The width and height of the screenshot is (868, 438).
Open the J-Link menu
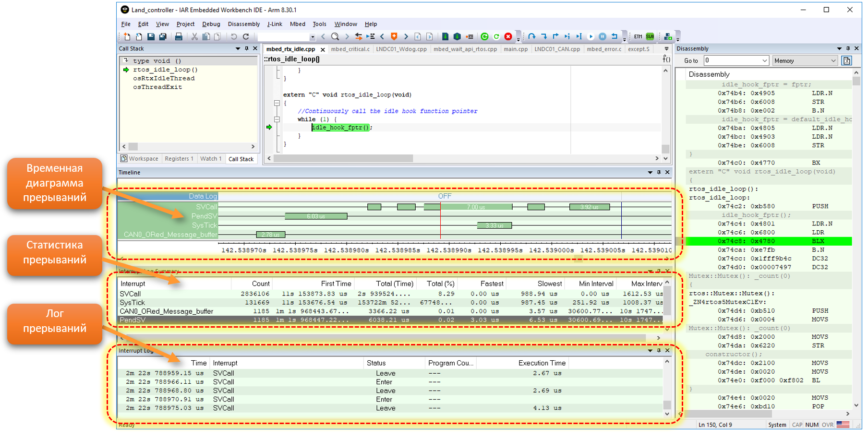275,24
